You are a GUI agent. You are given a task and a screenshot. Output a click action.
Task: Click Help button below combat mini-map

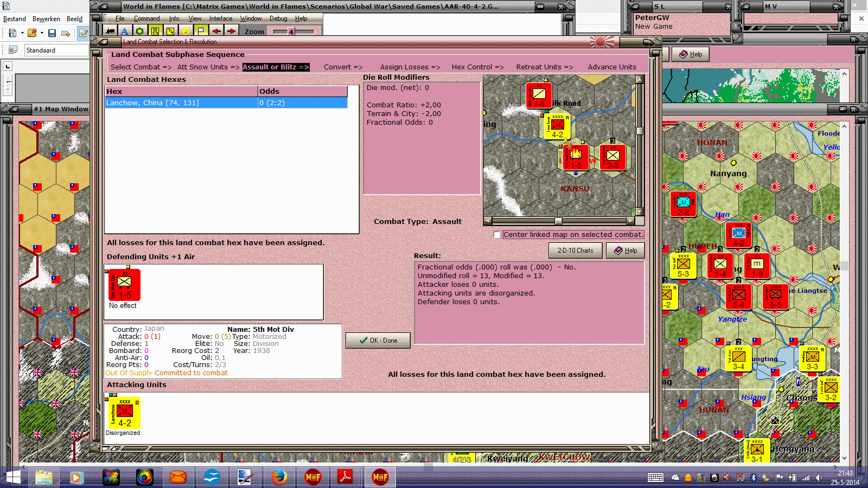(626, 251)
